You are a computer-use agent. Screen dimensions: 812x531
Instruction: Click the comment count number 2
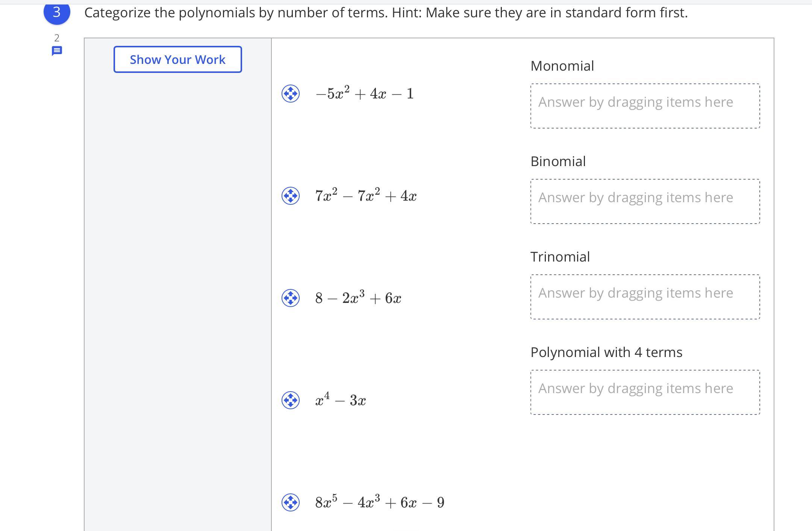click(x=57, y=38)
